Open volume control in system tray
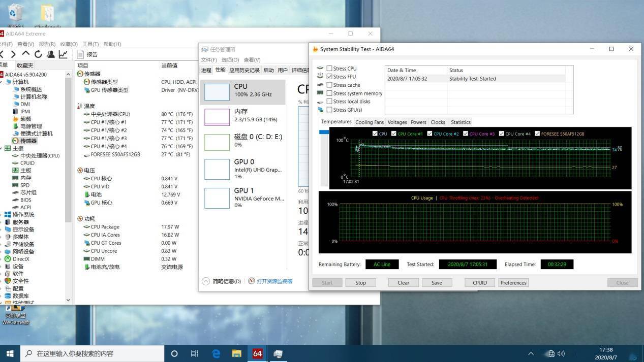The image size is (644, 362). pyautogui.click(x=561, y=354)
